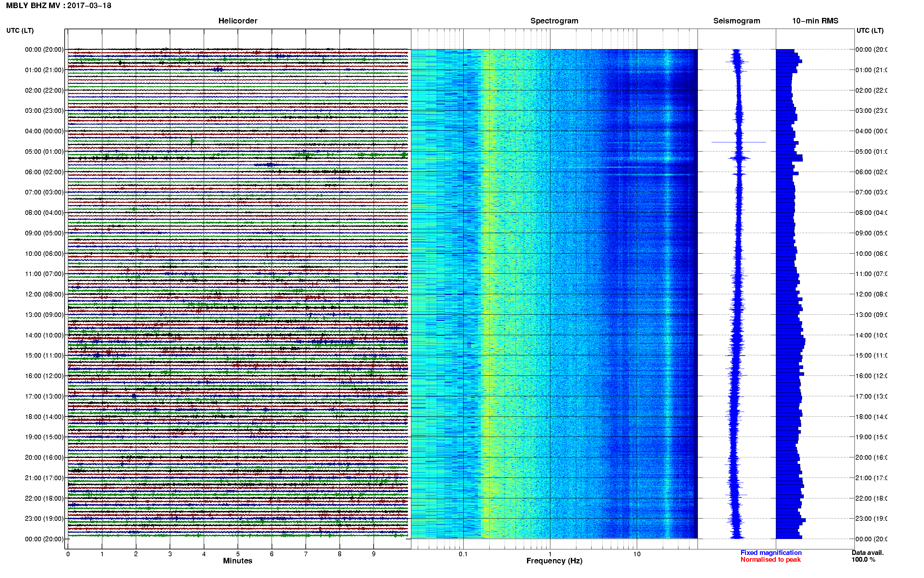Click the left '16:00 (12:00)' time label
This screenshot has height=578, width=924.
(x=44, y=376)
